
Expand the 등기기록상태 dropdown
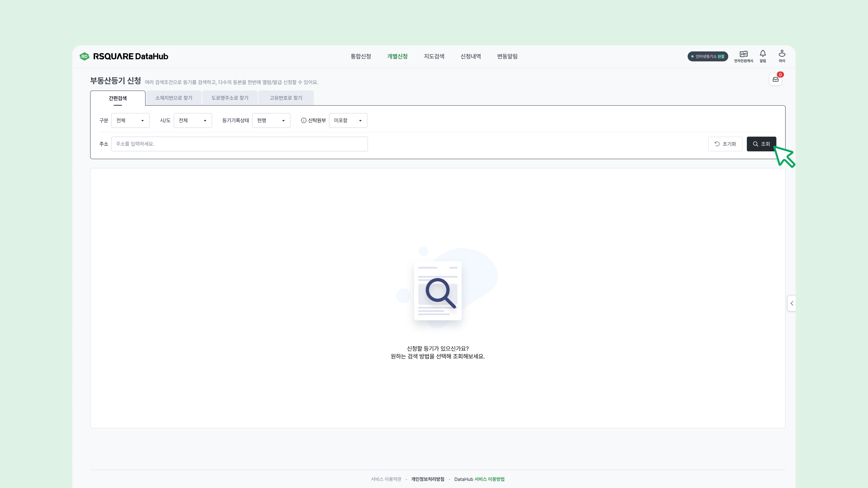pos(271,121)
